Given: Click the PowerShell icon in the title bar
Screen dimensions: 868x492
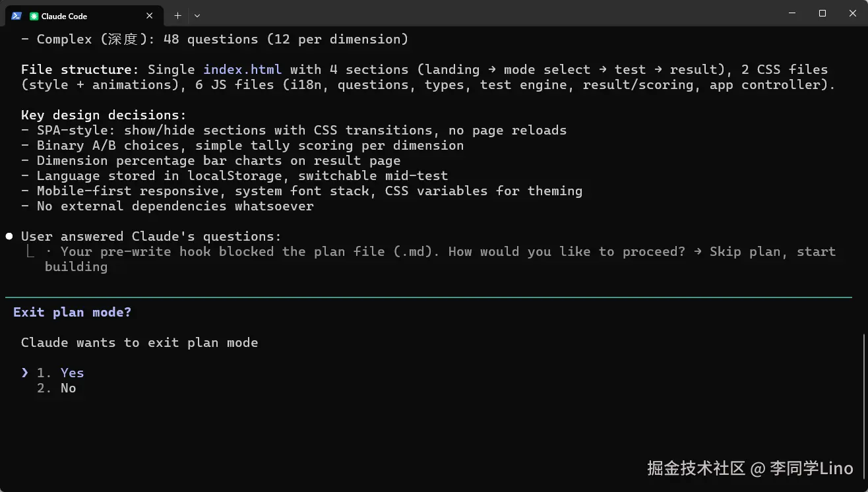Looking at the screenshot, I should coord(16,16).
